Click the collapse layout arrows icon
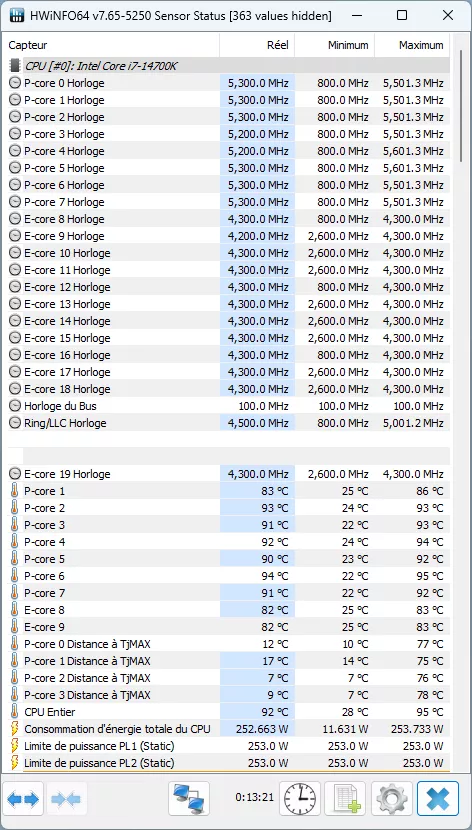 (66, 798)
